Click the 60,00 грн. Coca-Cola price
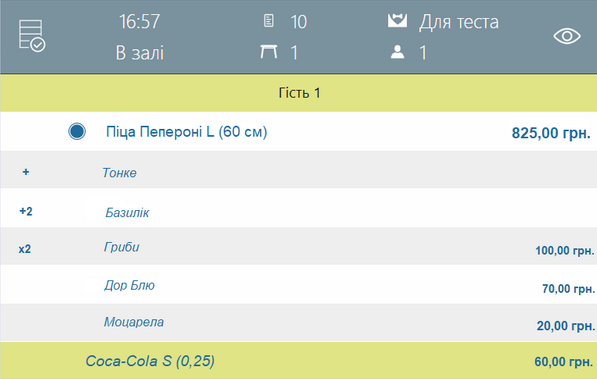The image size is (597, 379). (564, 361)
